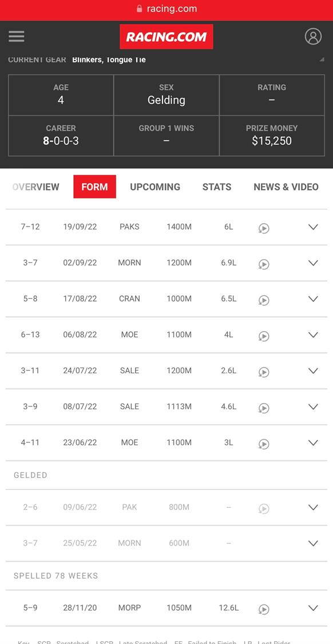
Task: Expand the 09/06/22 PAK 800M trial row
Action: tap(313, 507)
